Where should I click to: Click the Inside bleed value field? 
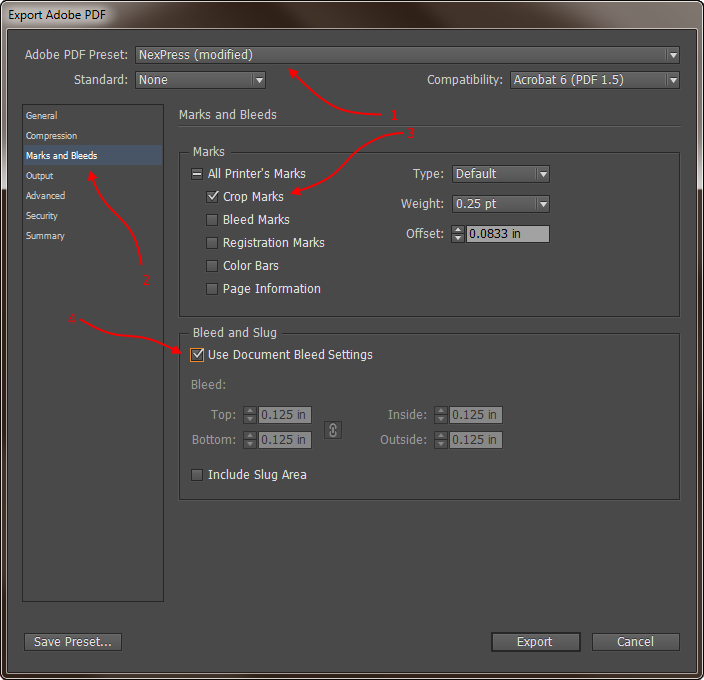475,415
